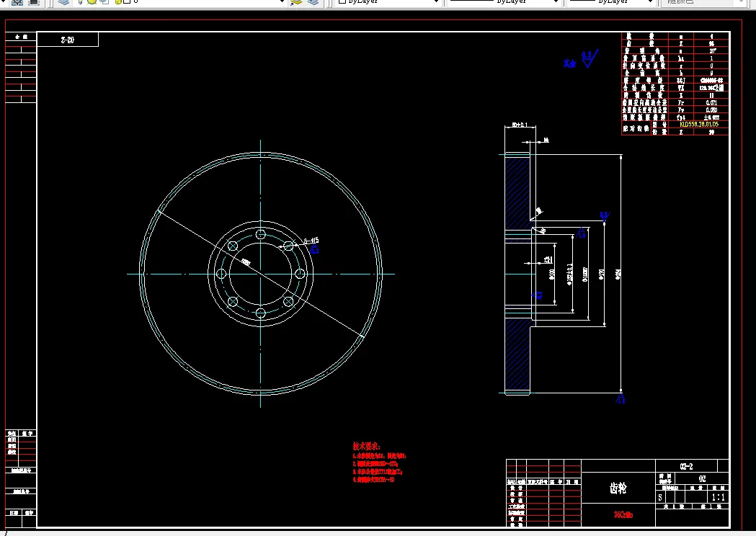Screen dimensions: 756x536
Task: Select the last numbered technical requirement line
Action: [x=373, y=480]
